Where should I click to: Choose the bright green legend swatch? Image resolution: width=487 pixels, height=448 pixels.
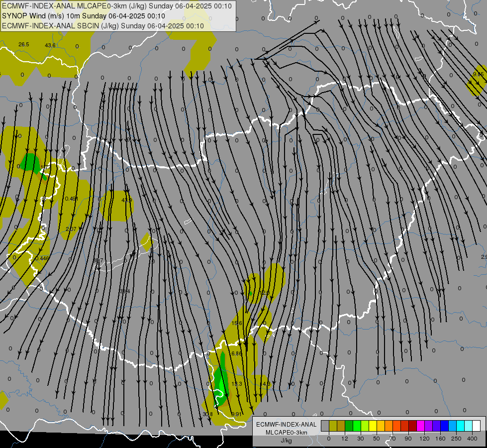pos(357,426)
